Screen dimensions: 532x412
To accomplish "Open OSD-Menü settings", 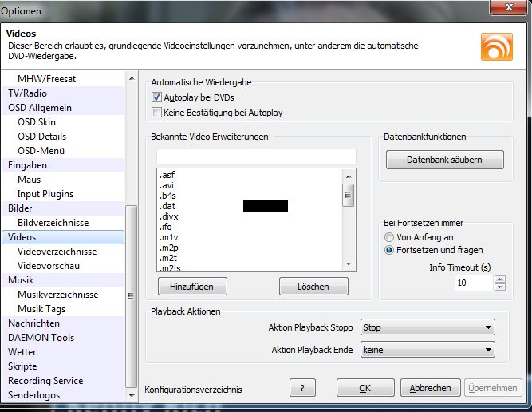I will click(x=63, y=150).
